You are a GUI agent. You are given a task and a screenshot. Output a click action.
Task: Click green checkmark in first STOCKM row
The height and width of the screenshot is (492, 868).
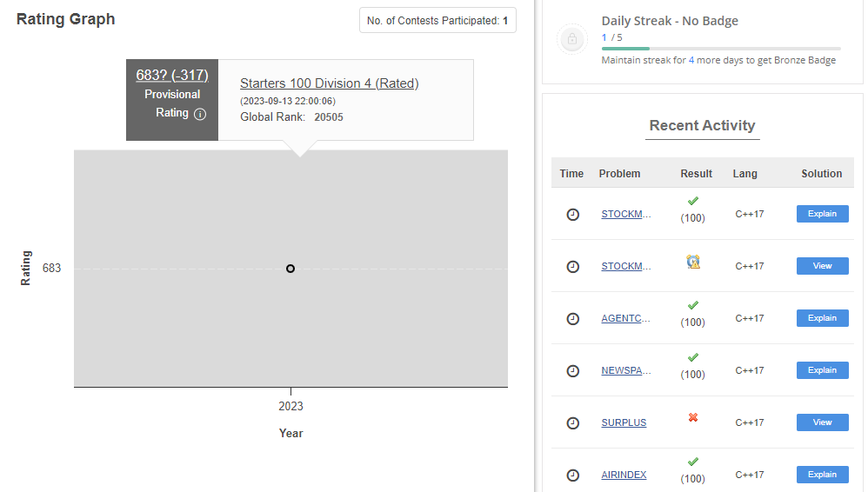point(693,201)
